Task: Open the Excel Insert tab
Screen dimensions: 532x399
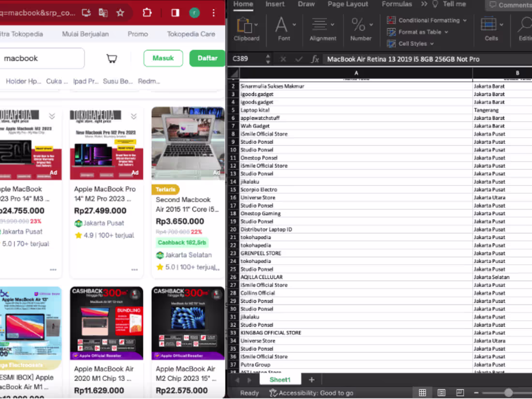Action: [275, 4]
